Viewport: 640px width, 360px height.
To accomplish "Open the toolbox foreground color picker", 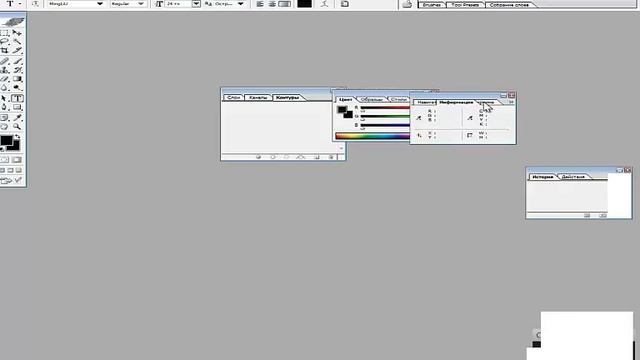I will click(6, 141).
